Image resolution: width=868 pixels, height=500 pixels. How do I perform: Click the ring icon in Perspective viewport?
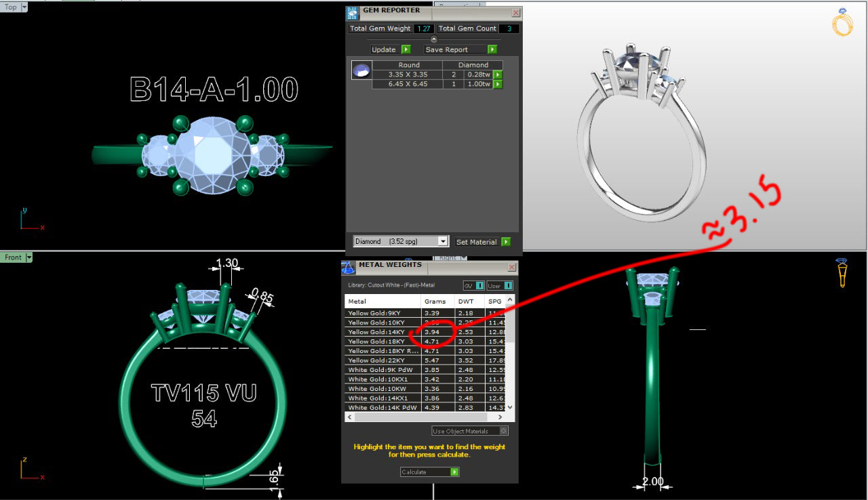coord(842,22)
